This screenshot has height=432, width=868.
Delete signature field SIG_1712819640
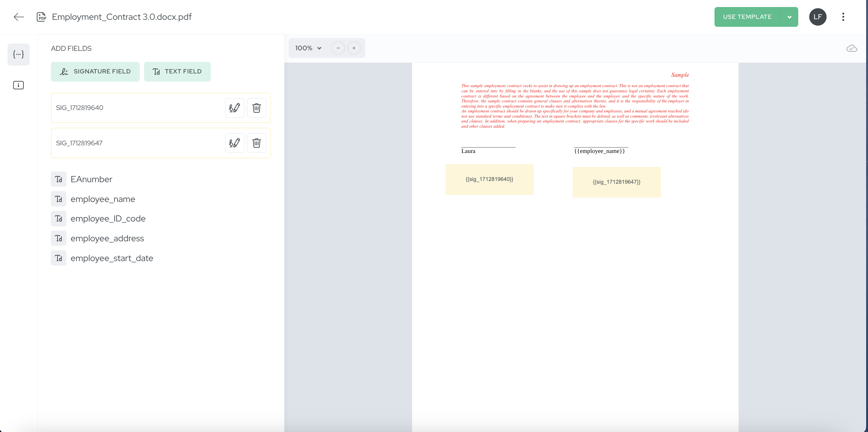pos(256,108)
